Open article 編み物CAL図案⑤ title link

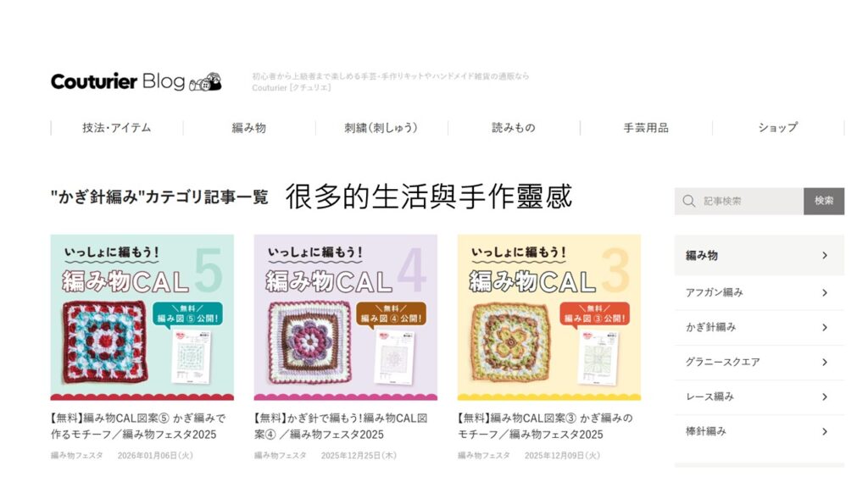[138, 426]
